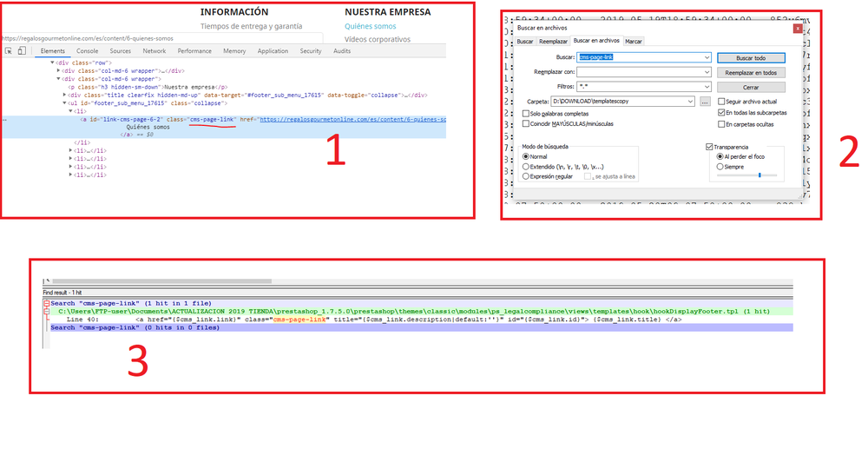Click into the Buscar text field
The image size is (868, 475).
[640, 57]
